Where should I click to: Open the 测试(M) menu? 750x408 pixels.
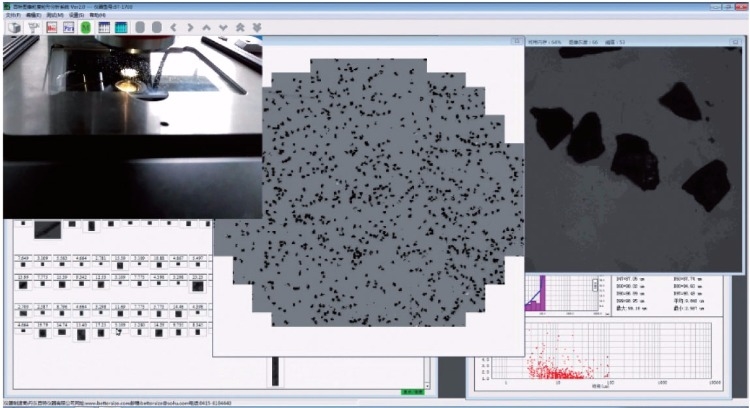[54, 16]
